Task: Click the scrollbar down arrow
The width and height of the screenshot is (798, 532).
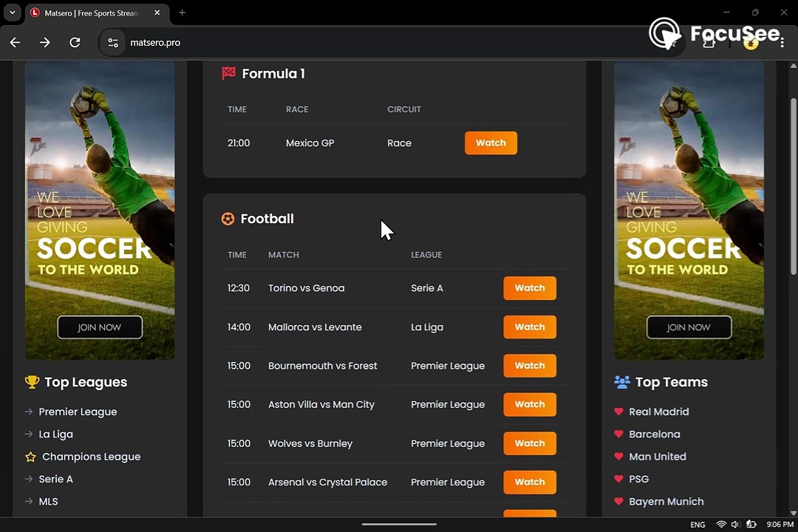Action: click(794, 513)
